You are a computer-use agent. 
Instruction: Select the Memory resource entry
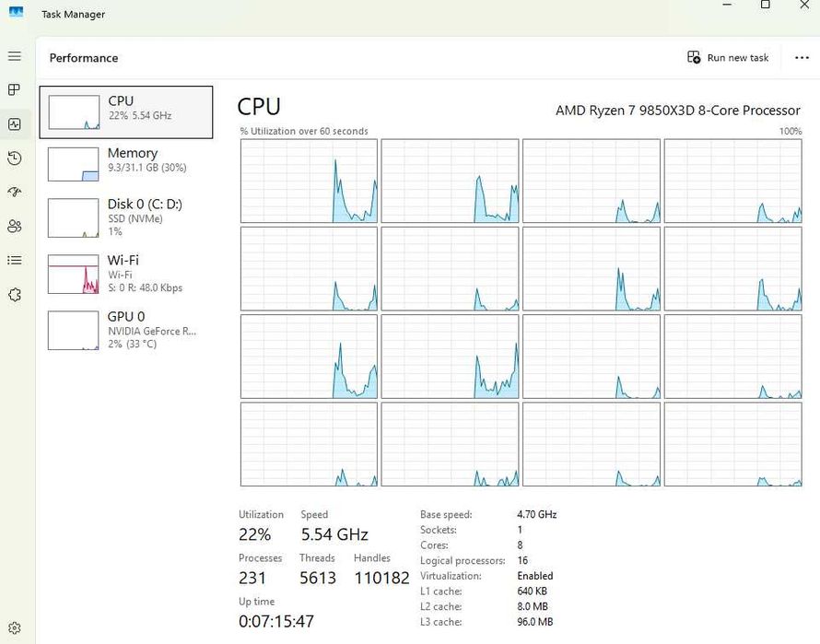[126, 164]
